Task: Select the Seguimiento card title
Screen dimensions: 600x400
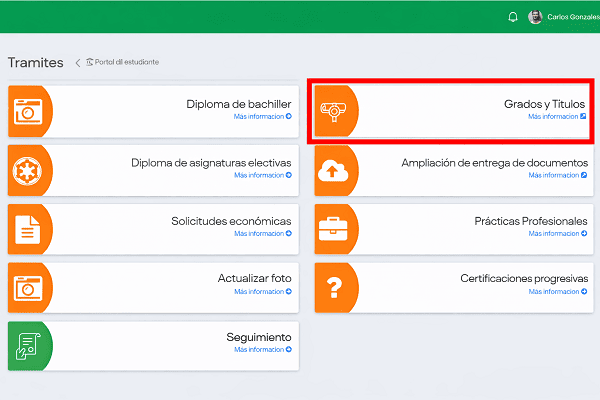Action: [258, 337]
